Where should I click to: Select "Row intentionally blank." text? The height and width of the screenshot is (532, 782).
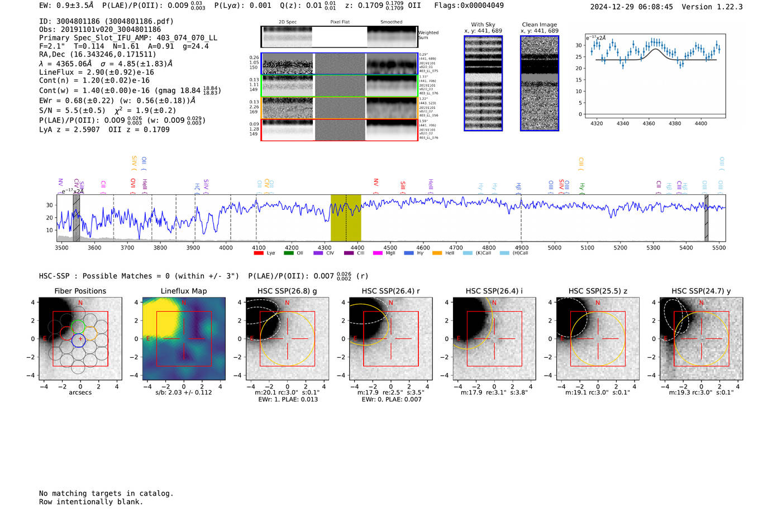(91, 502)
